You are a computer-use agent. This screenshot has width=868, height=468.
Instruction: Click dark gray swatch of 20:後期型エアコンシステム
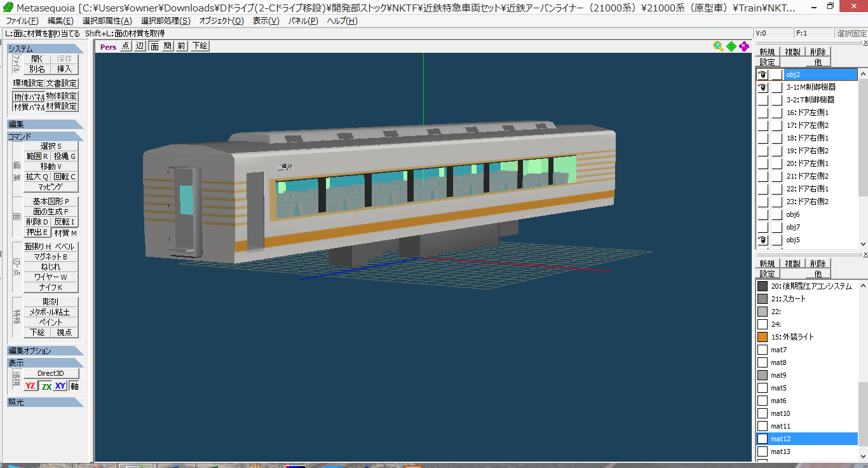click(x=763, y=286)
